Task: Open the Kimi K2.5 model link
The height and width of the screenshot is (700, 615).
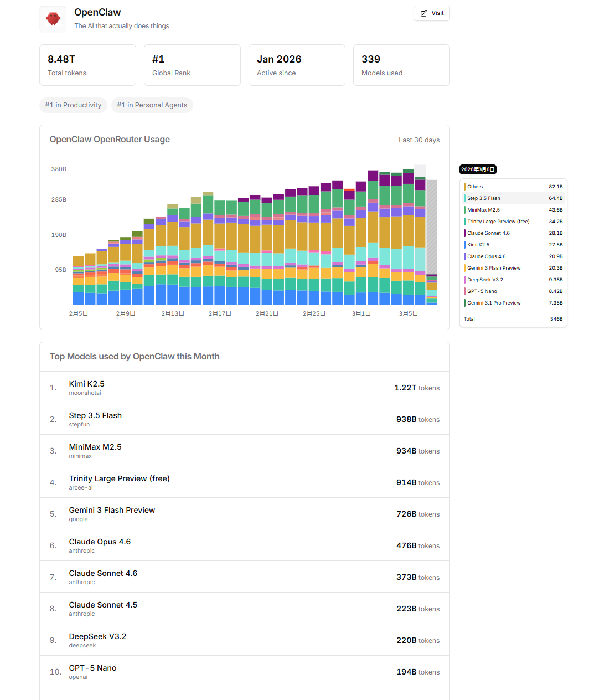Action: coord(86,384)
